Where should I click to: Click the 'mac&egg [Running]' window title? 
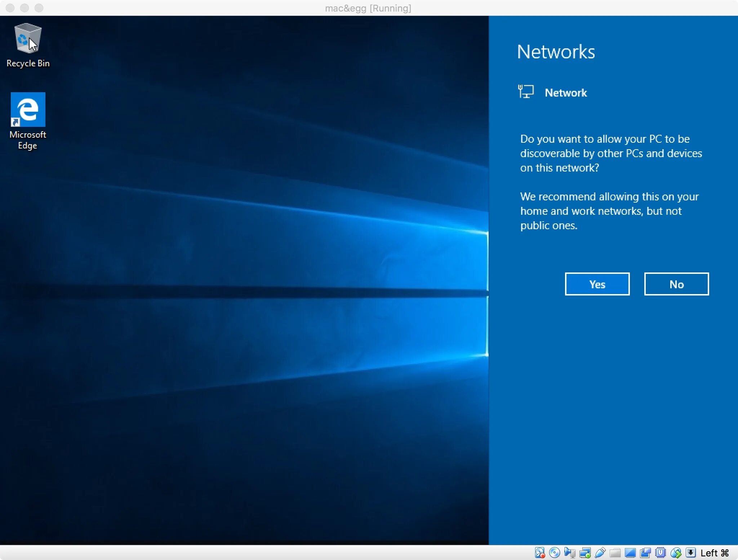coord(368,8)
